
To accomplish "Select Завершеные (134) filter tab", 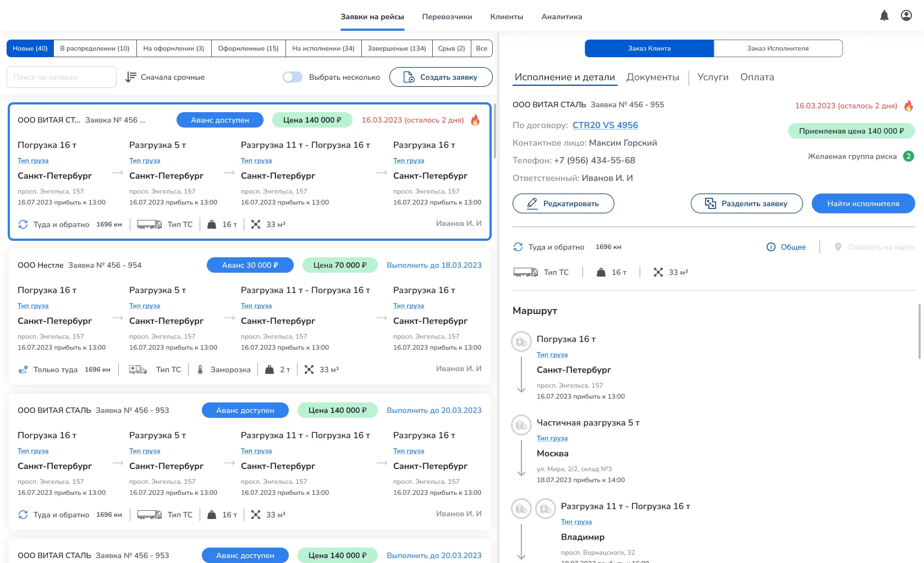I will click(x=397, y=48).
